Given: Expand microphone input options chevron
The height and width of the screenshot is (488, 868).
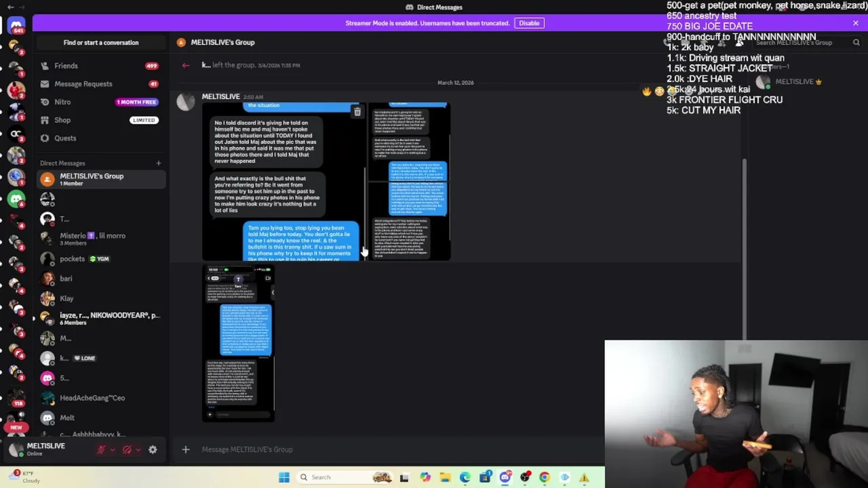Looking at the screenshot, I should 113,449.
